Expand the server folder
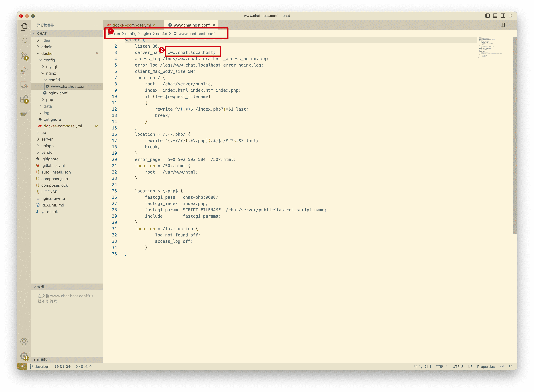The image size is (534, 392). coord(67,139)
